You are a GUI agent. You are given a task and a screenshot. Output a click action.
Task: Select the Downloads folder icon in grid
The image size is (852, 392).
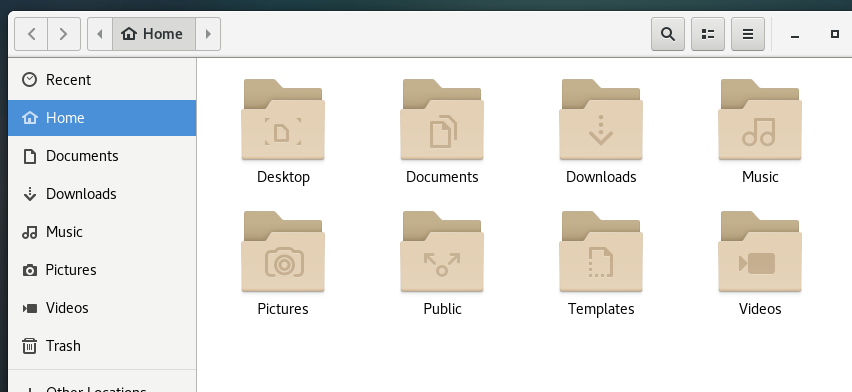tap(601, 120)
